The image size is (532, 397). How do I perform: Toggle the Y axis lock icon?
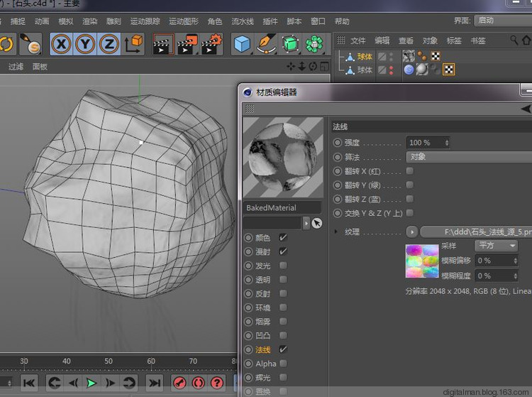tap(85, 44)
